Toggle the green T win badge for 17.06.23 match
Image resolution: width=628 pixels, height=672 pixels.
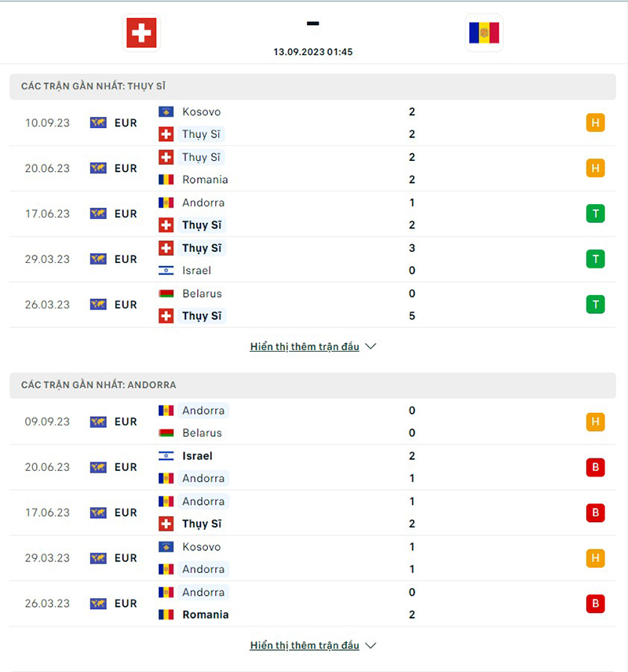point(595,214)
